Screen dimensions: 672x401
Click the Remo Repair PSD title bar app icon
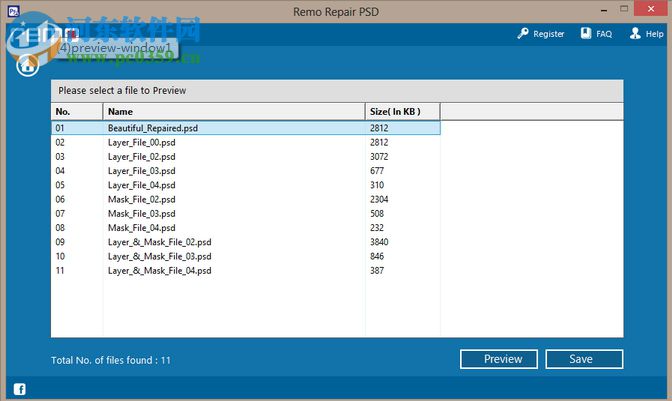click(13, 11)
